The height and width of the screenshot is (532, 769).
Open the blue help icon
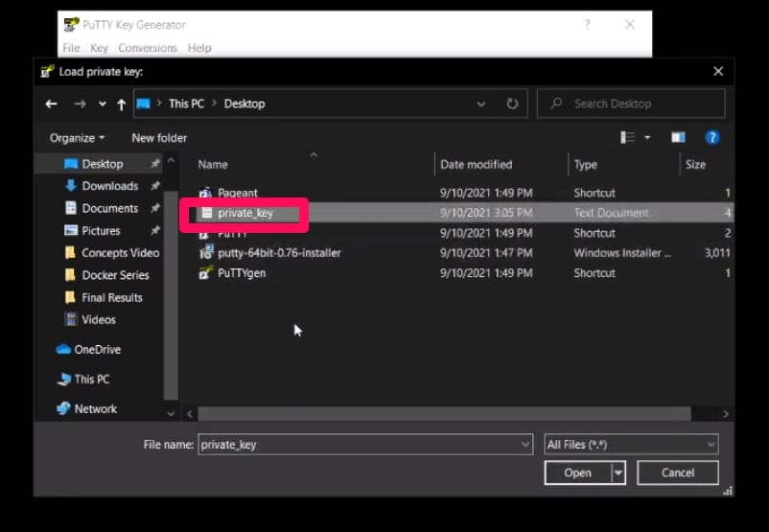(x=712, y=138)
